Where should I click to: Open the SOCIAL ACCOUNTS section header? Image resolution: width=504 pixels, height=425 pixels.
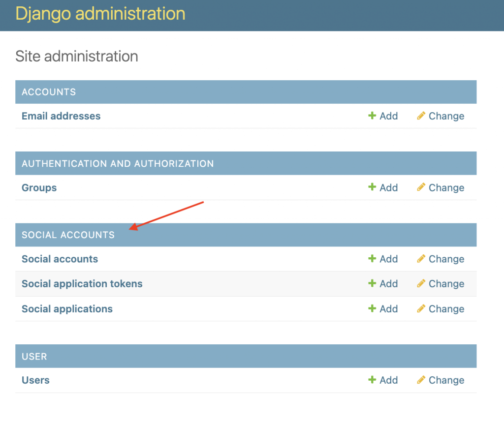pos(68,235)
